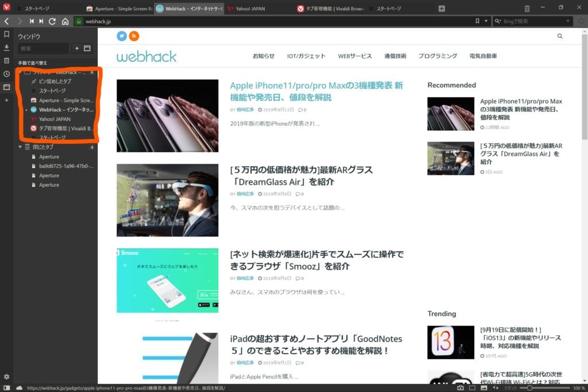
Task: Expand the Bing search field history dropdown
Action: 568,21
